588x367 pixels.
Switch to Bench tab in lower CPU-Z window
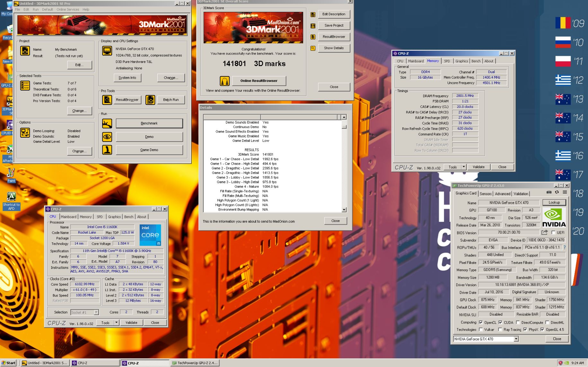pyautogui.click(x=129, y=217)
